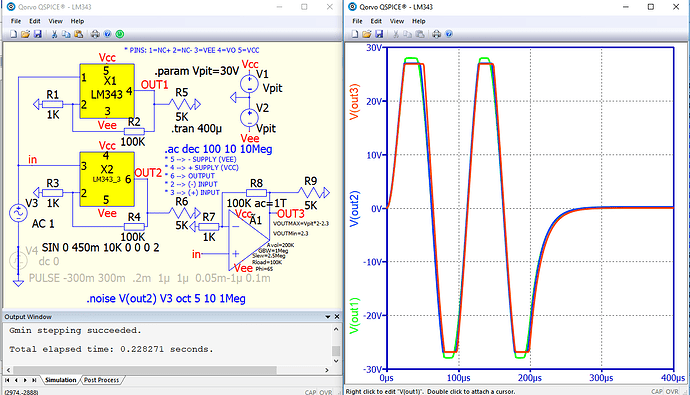Open Help menu in schematic window

click(77, 21)
